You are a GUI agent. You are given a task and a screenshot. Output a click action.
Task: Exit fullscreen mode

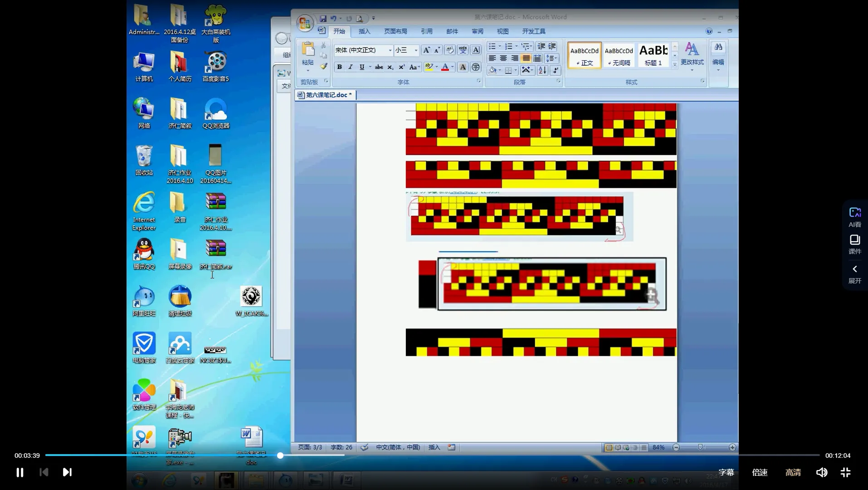pos(845,472)
